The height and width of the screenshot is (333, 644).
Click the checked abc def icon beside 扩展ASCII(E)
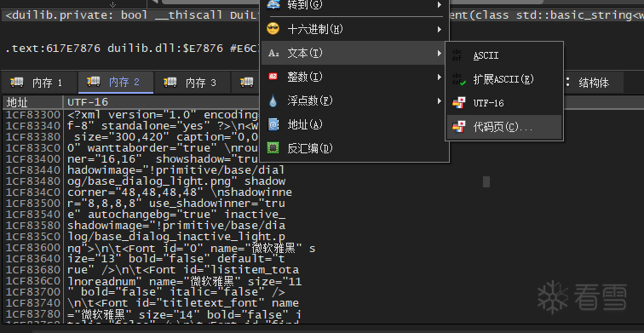(458, 79)
